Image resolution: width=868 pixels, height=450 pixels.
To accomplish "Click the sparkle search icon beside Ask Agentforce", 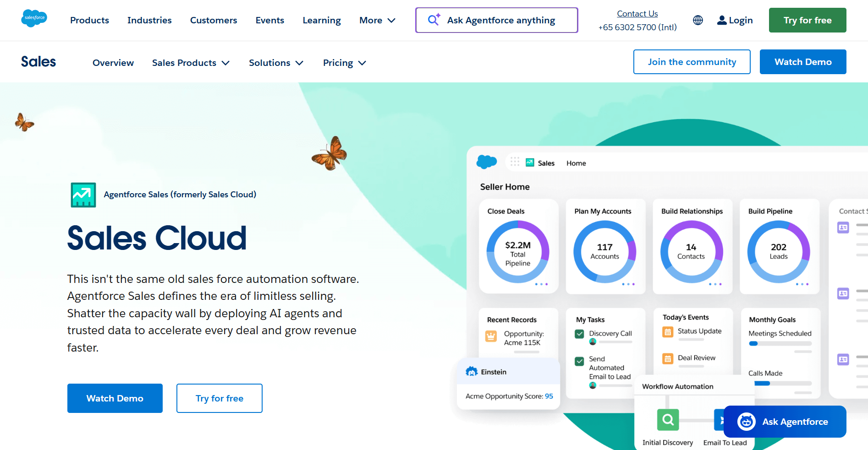I will coord(434,20).
